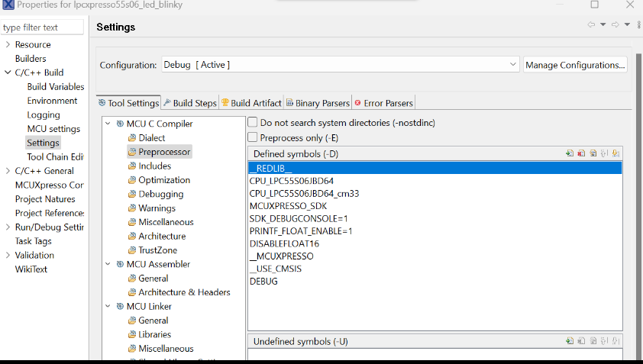Move selected defined symbol up
The image size is (643, 364).
[x=604, y=153]
